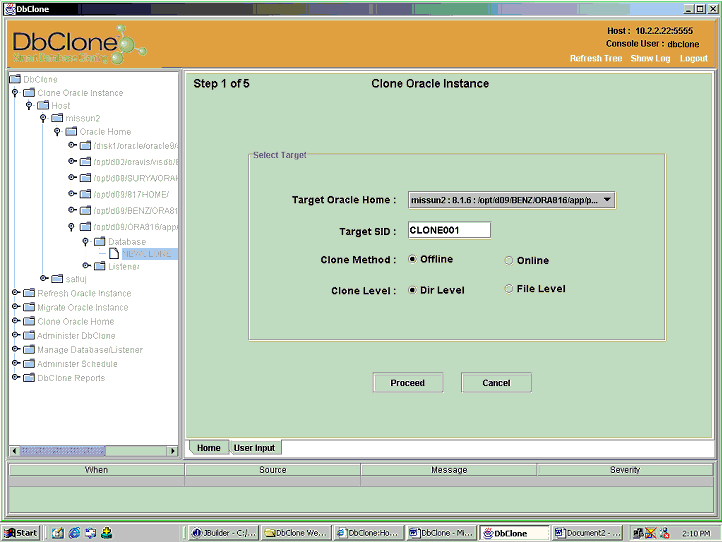722x542 pixels.
Task: Click the NEWCLONE document icon
Action: pyautogui.click(x=114, y=254)
